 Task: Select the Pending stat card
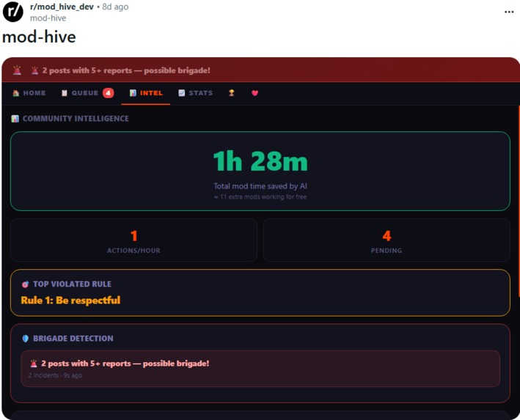pyautogui.click(x=387, y=240)
